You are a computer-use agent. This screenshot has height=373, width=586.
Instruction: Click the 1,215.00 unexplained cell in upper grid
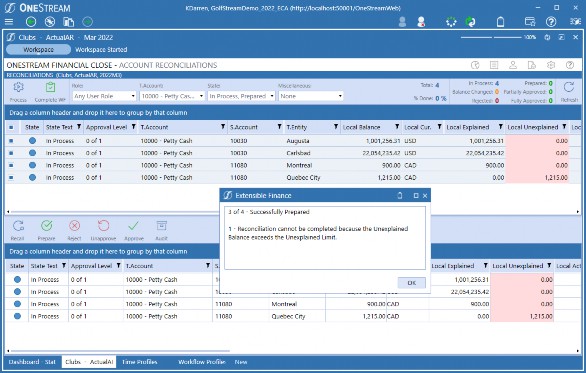coord(537,178)
